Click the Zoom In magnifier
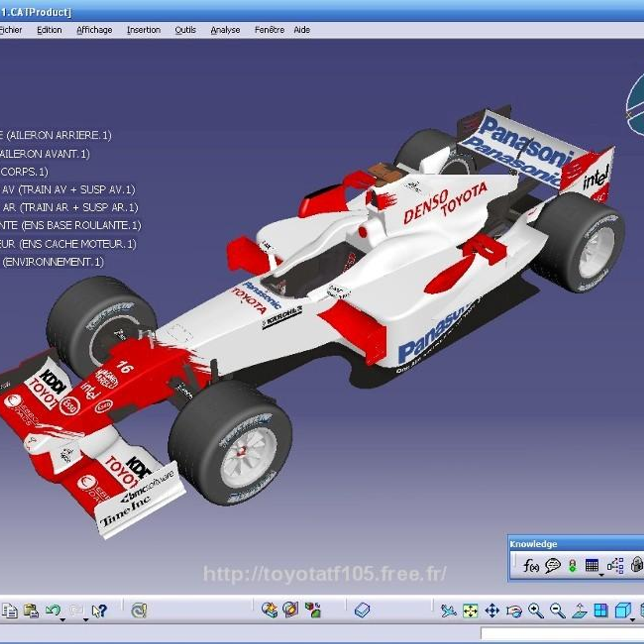This screenshot has height=644, width=644. point(536,611)
